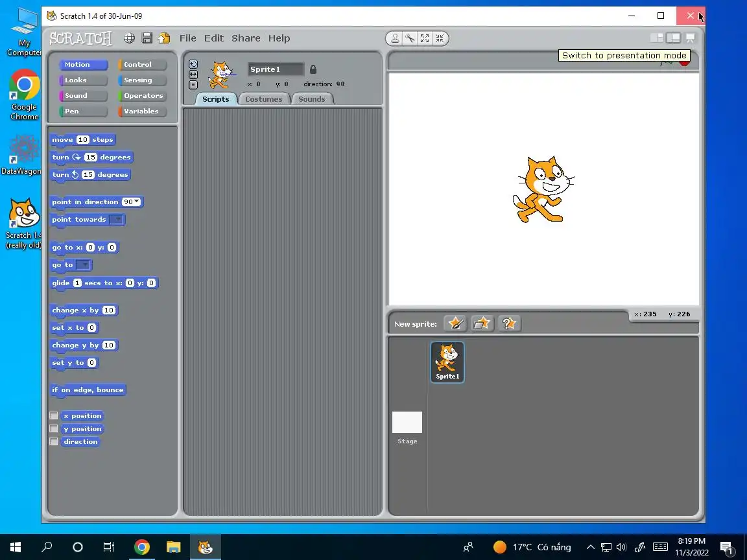This screenshot has height=560, width=747.
Task: Select the Motion block category
Action: coord(84,64)
